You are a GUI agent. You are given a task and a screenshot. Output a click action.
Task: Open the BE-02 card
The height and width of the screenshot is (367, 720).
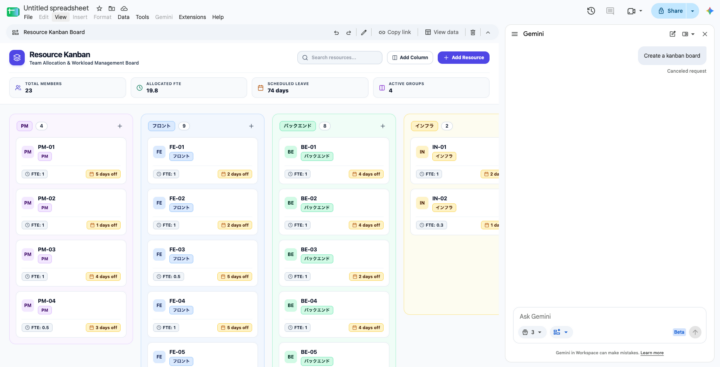(334, 212)
